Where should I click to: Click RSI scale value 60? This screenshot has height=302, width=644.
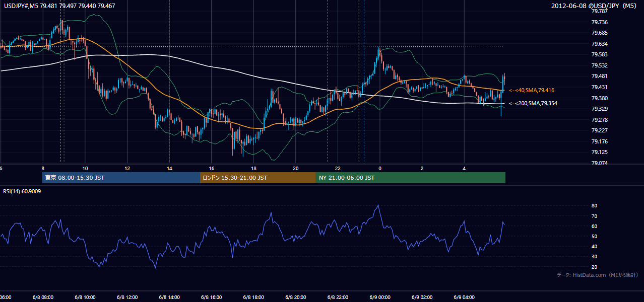click(594, 226)
